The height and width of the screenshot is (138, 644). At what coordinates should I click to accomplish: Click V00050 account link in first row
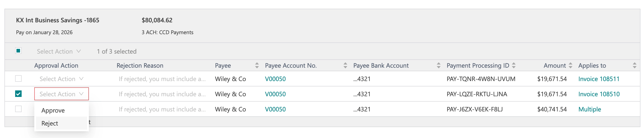coord(275,79)
